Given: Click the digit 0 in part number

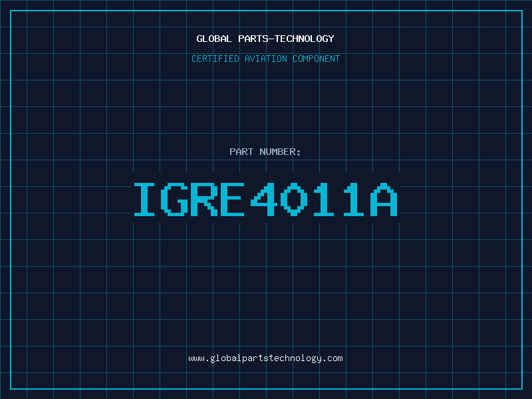Looking at the screenshot, I should pos(294,199).
